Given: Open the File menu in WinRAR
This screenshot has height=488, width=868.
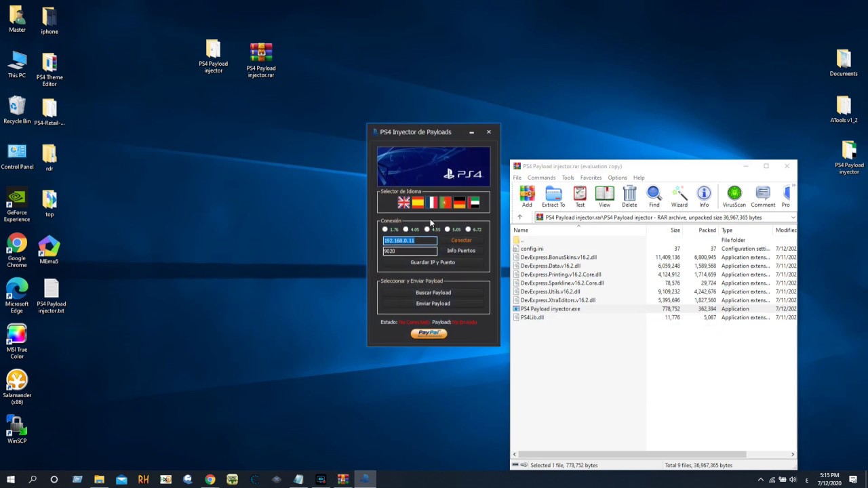Looking at the screenshot, I should tap(517, 178).
